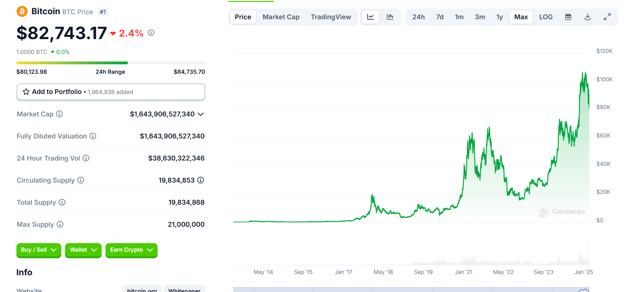Download chart data icon
Image resolution: width=644 pixels, height=292 pixels.
588,17
